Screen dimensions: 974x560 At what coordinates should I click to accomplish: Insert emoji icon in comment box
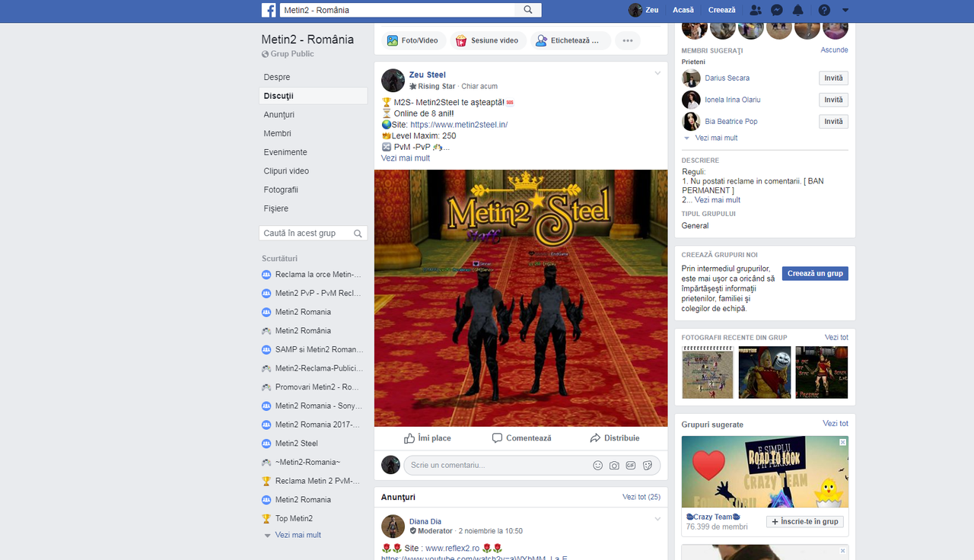(597, 465)
